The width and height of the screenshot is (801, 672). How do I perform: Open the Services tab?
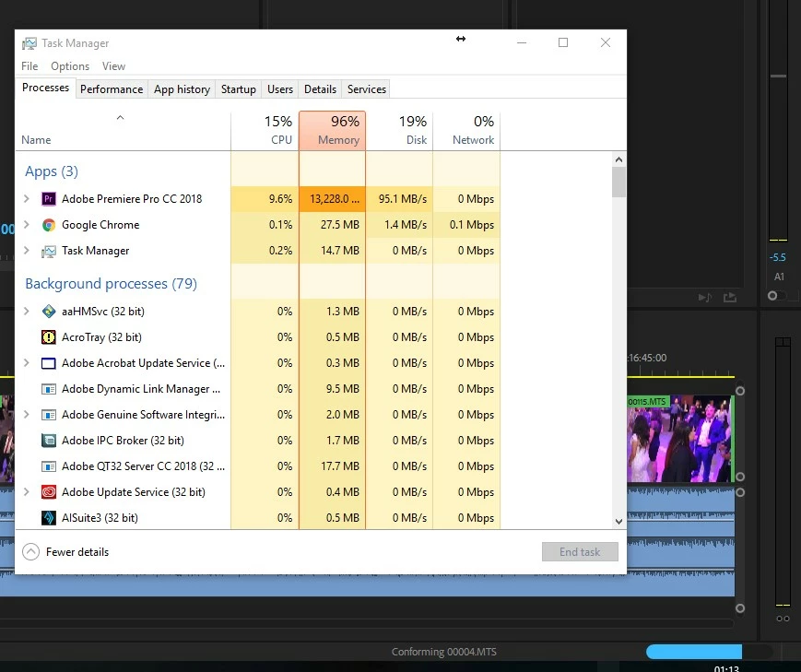[x=367, y=88]
